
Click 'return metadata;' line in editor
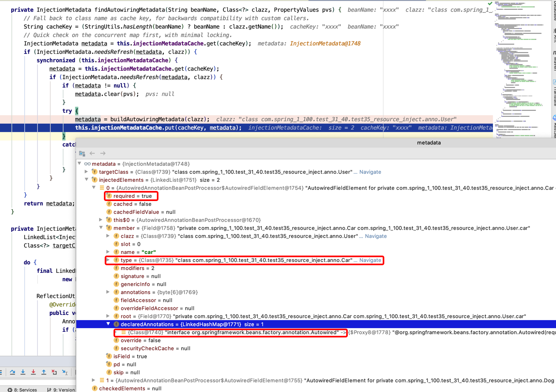(x=49, y=203)
